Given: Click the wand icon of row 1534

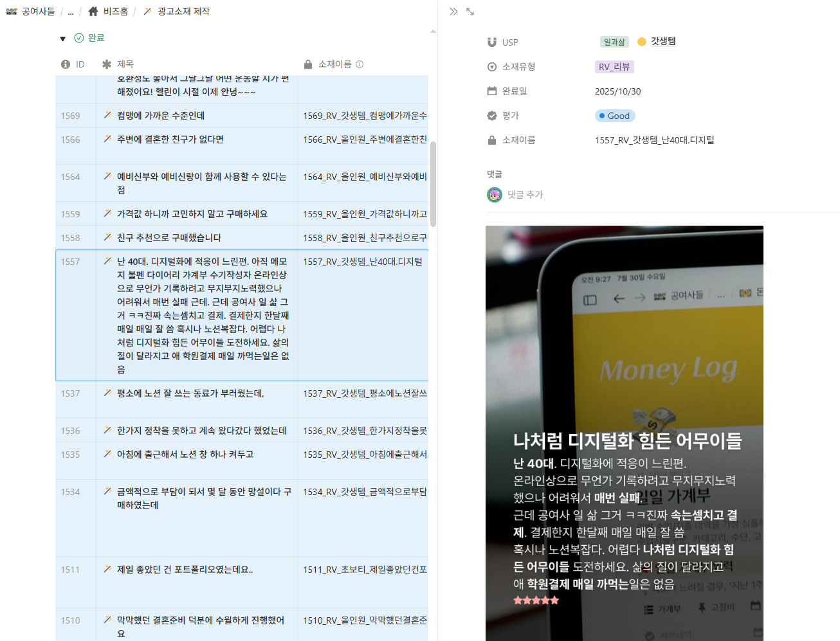Looking at the screenshot, I should 107,491.
